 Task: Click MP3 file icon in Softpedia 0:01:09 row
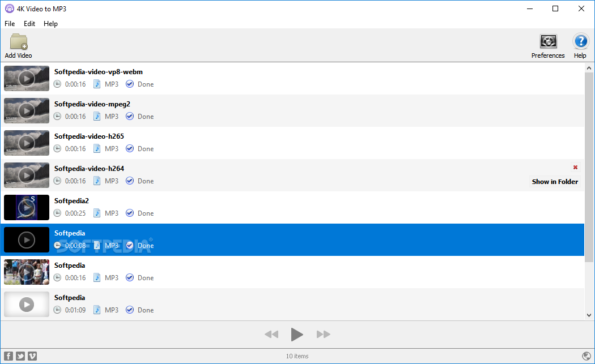tap(97, 310)
